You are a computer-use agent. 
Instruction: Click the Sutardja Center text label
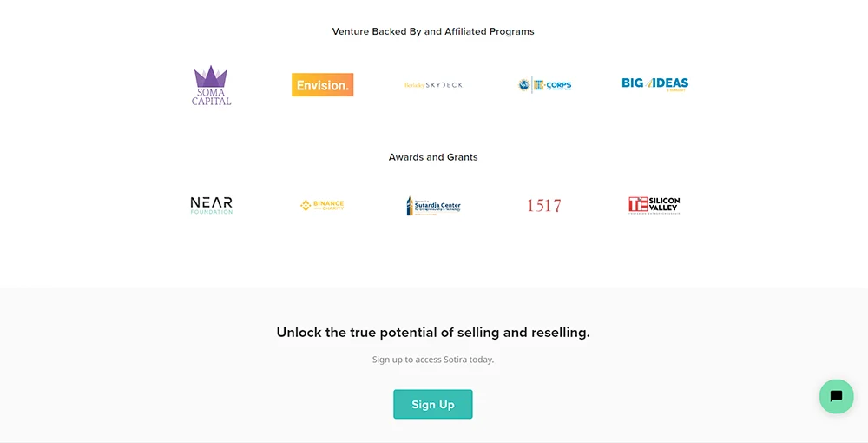437,206
